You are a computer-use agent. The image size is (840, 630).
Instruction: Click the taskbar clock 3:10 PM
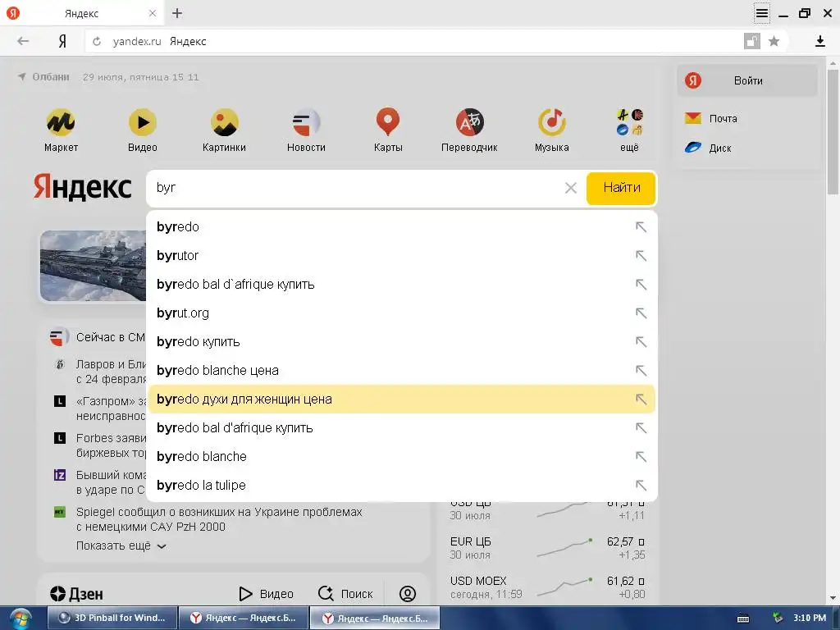tap(810, 618)
